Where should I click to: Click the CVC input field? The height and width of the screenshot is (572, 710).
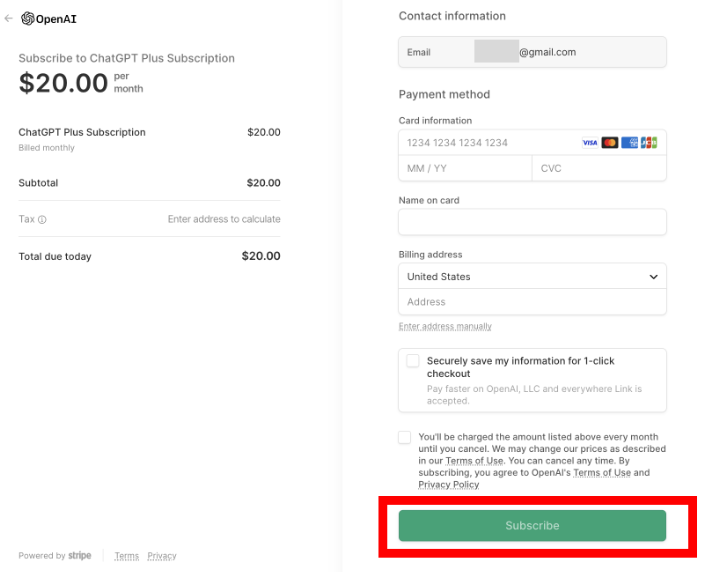[598, 168]
